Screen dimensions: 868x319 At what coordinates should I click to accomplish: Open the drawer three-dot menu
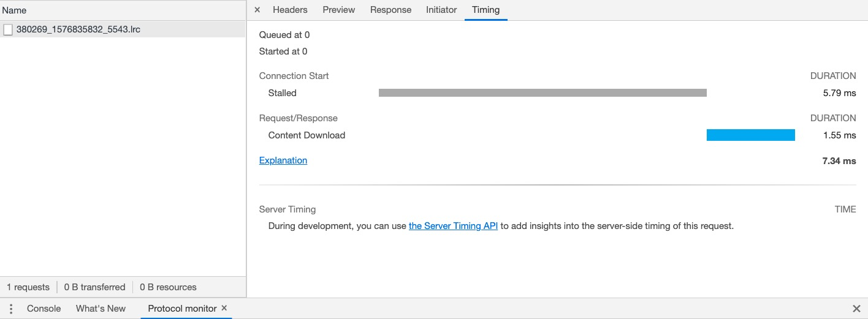pyautogui.click(x=11, y=309)
